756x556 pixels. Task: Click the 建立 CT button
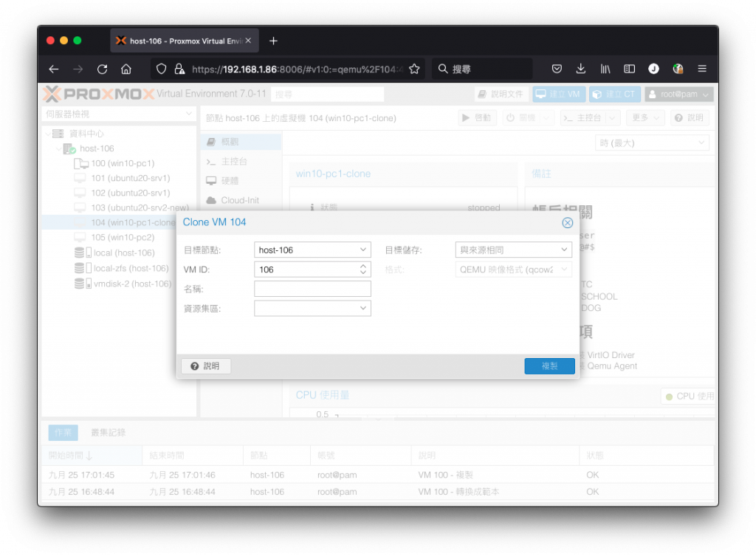(615, 94)
